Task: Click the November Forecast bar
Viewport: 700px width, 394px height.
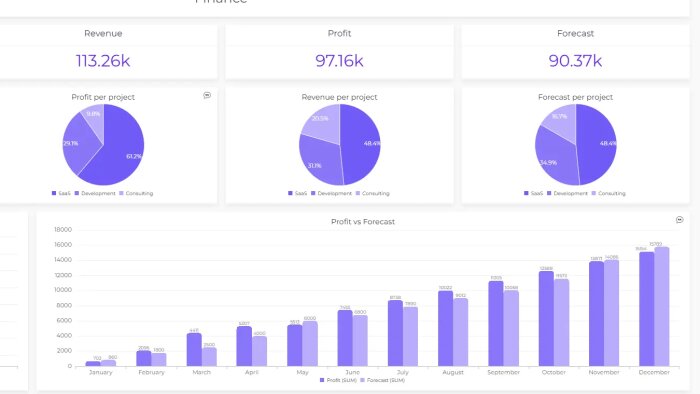Action: (x=612, y=313)
